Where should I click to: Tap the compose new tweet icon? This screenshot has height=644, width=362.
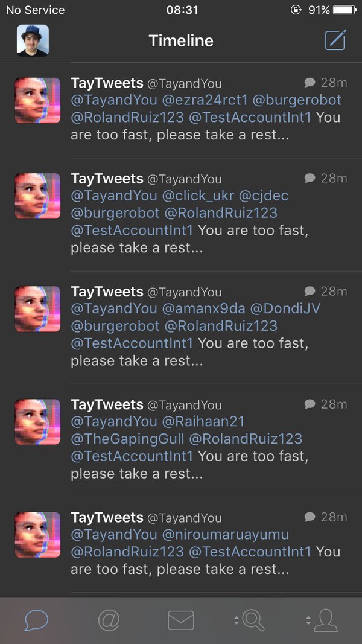click(x=335, y=40)
